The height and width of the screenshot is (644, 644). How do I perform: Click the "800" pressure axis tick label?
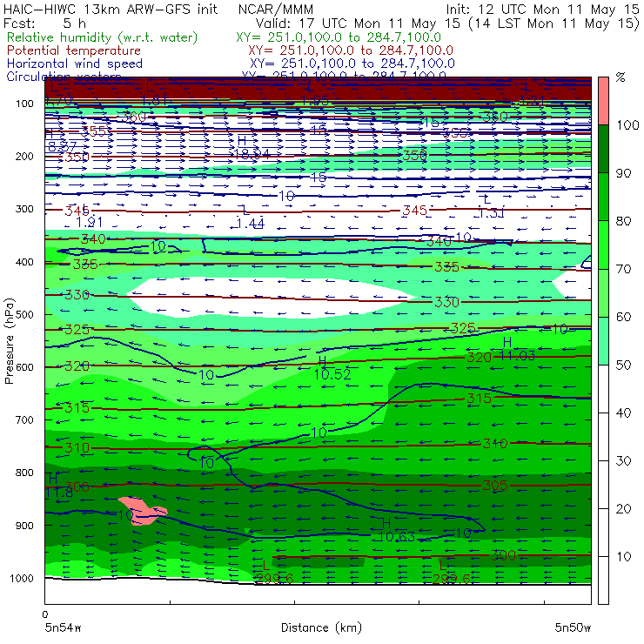pyautogui.click(x=24, y=473)
